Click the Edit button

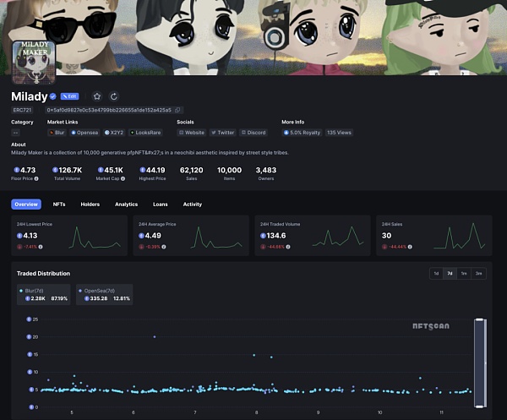point(69,96)
